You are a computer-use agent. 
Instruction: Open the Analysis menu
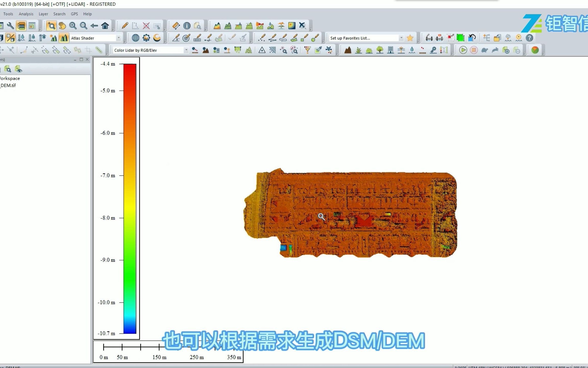point(26,14)
